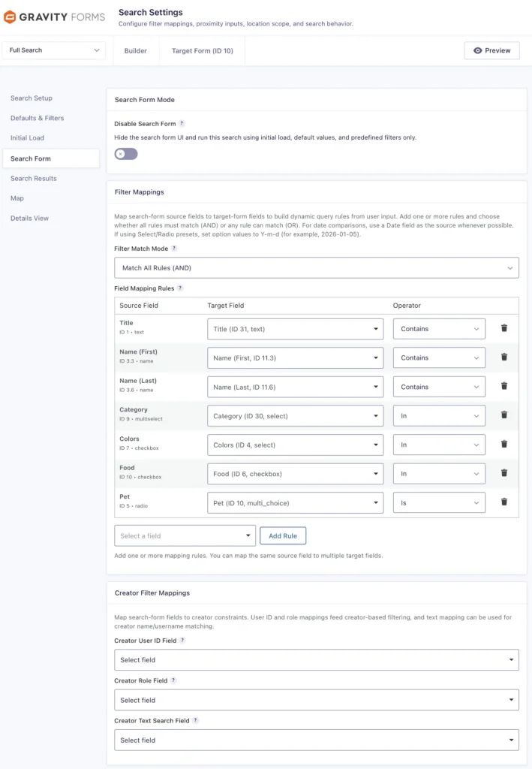
Task: Open the Category operator In dropdown
Action: (440, 416)
